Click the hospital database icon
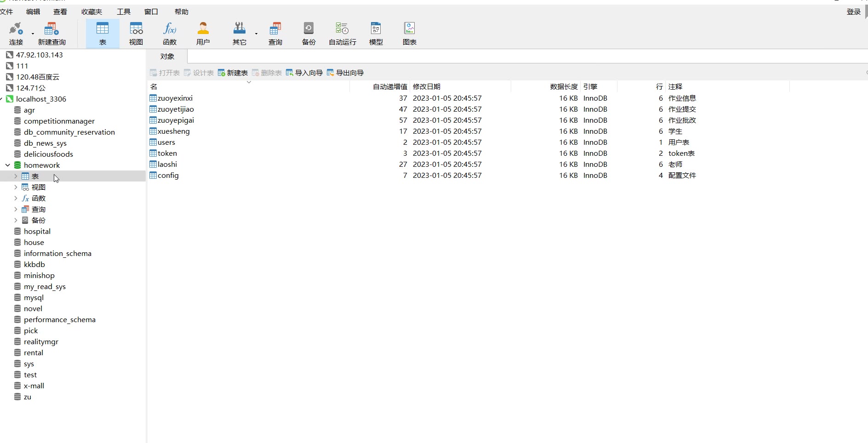 tap(17, 231)
